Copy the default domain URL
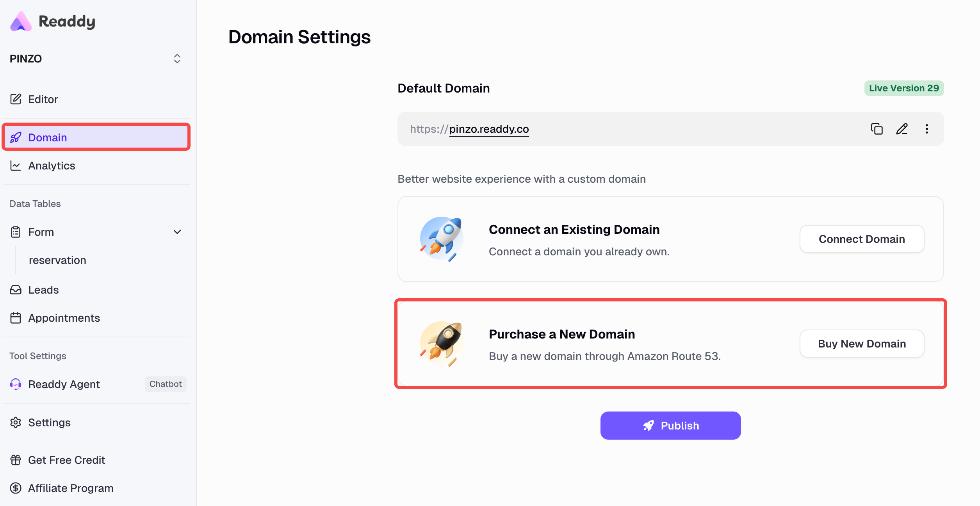Image resolution: width=980 pixels, height=506 pixels. (x=877, y=129)
